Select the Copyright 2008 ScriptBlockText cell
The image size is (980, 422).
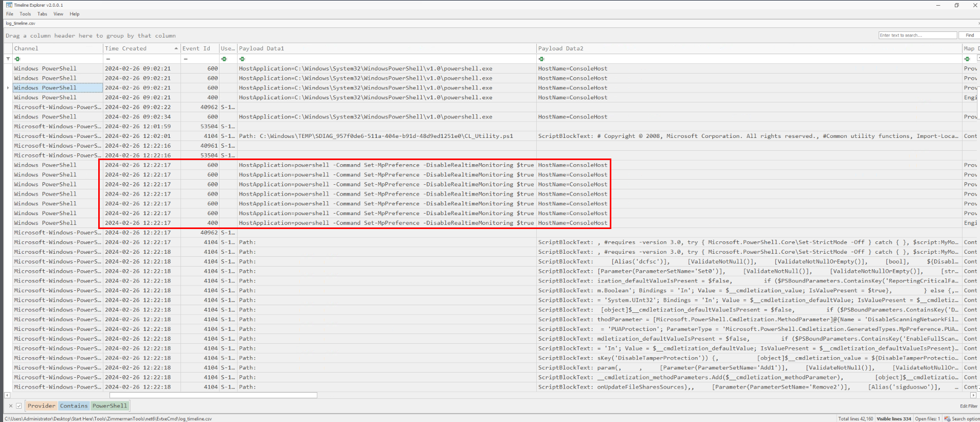[749, 136]
